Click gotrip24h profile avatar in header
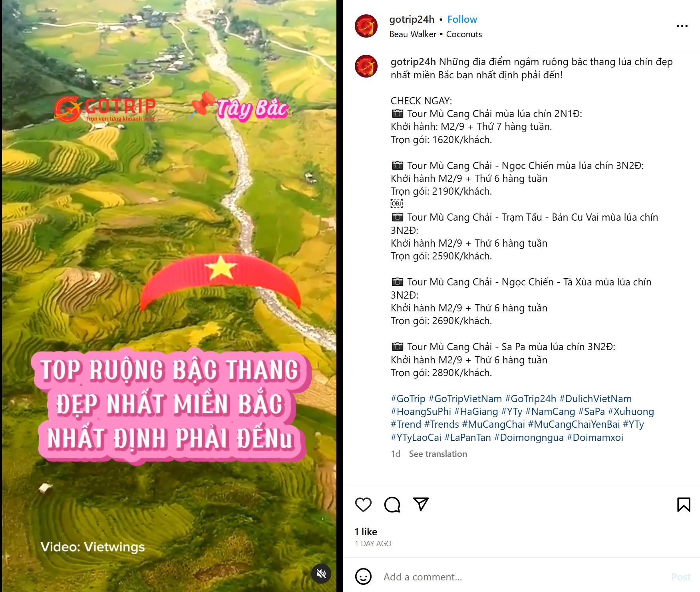This screenshot has width=700, height=592. pos(366,26)
